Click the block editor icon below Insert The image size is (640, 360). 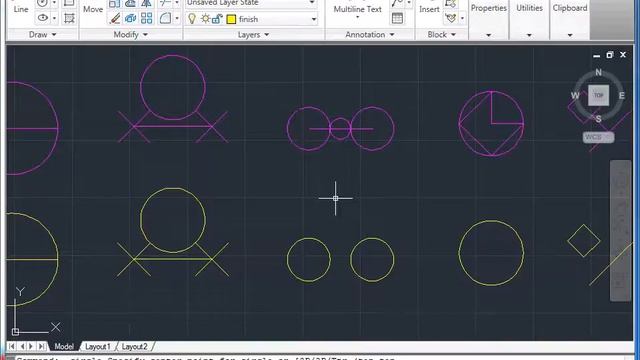[451, 18]
